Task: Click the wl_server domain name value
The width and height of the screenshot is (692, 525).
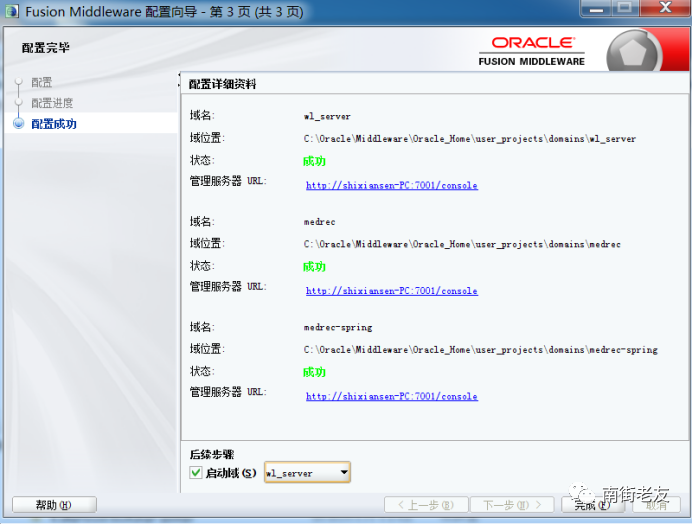Action: tap(327, 116)
